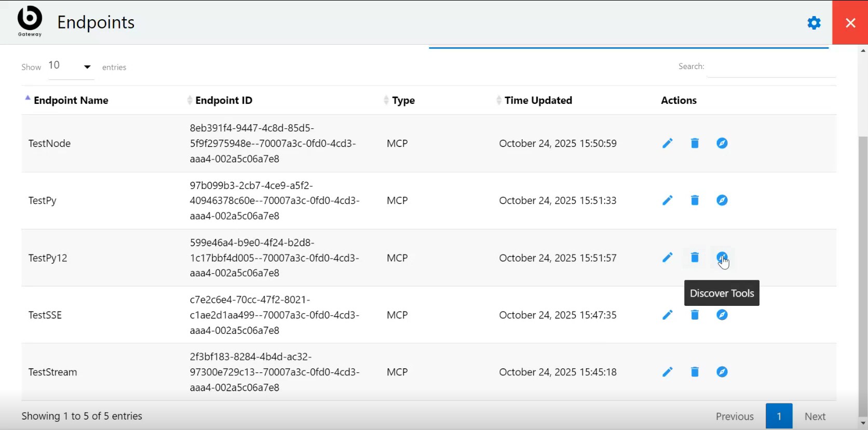This screenshot has height=430, width=868.
Task: Open the show entries count dropdown
Action: pyautogui.click(x=71, y=66)
